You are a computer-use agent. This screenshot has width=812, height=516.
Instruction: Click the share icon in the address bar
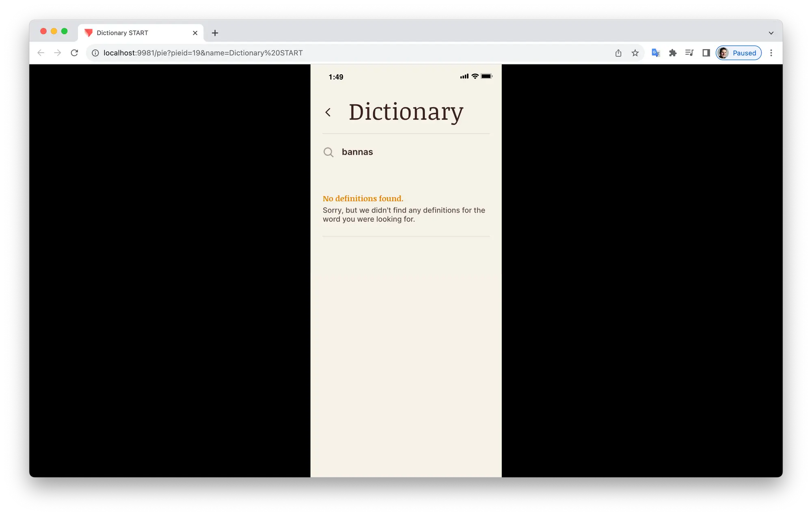point(618,53)
